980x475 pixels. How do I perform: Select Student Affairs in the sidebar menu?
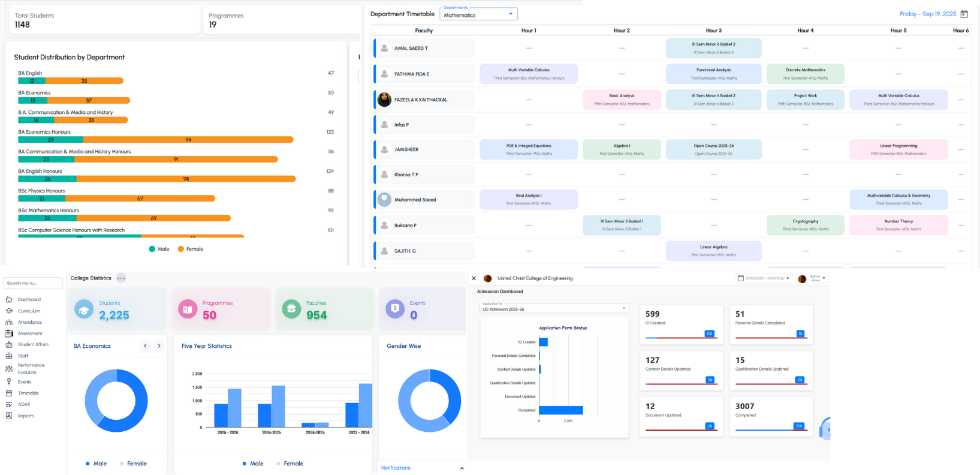pos(33,345)
